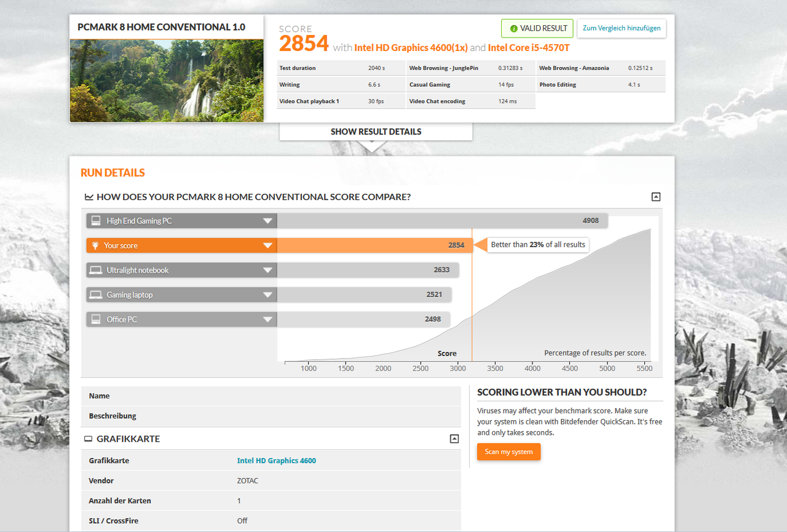Click the Web Browsing - JunglePin label
Image resolution: width=787 pixels, height=532 pixels.
point(443,68)
